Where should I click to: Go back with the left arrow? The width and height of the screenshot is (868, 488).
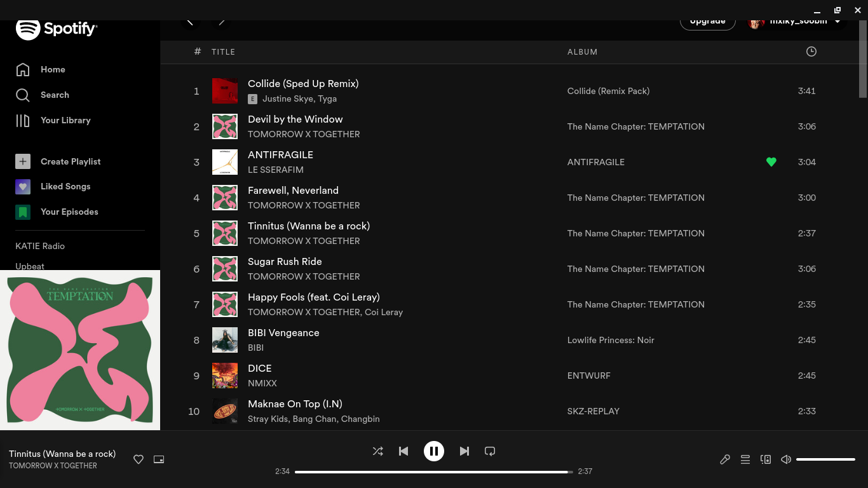pyautogui.click(x=190, y=22)
